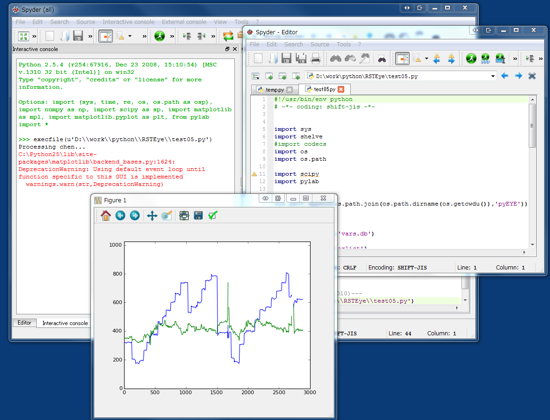
Task: Click the matplotlib plot area in Figure 1
Action: tap(217, 315)
